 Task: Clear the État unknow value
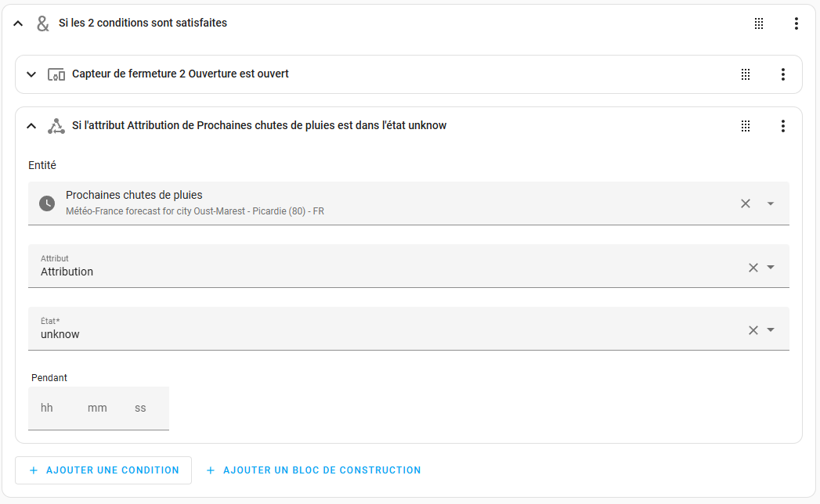pyautogui.click(x=753, y=330)
